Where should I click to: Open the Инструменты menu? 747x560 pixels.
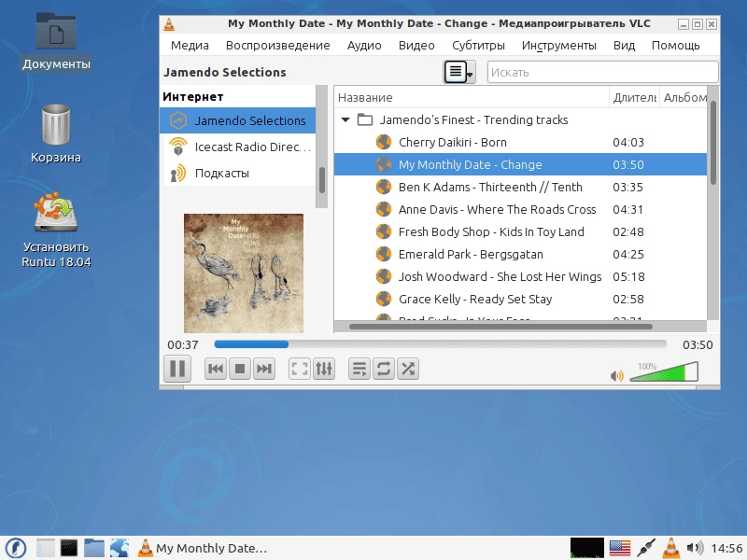point(558,45)
